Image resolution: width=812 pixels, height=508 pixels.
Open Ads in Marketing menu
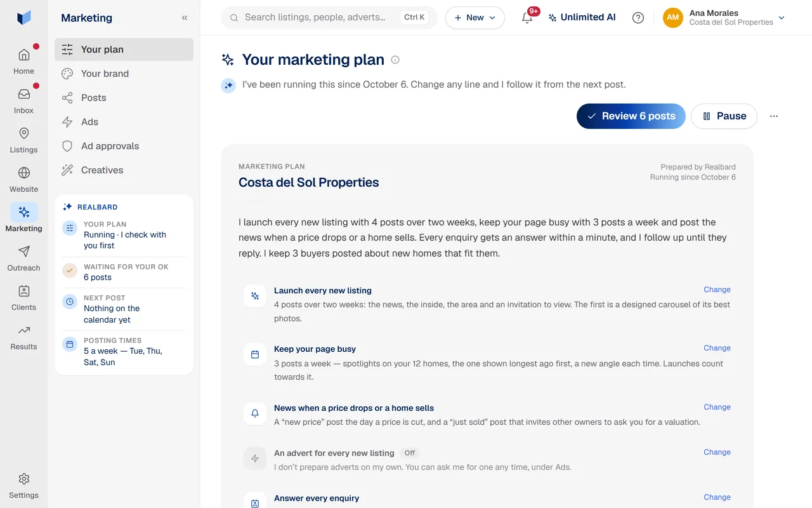pyautogui.click(x=124, y=122)
